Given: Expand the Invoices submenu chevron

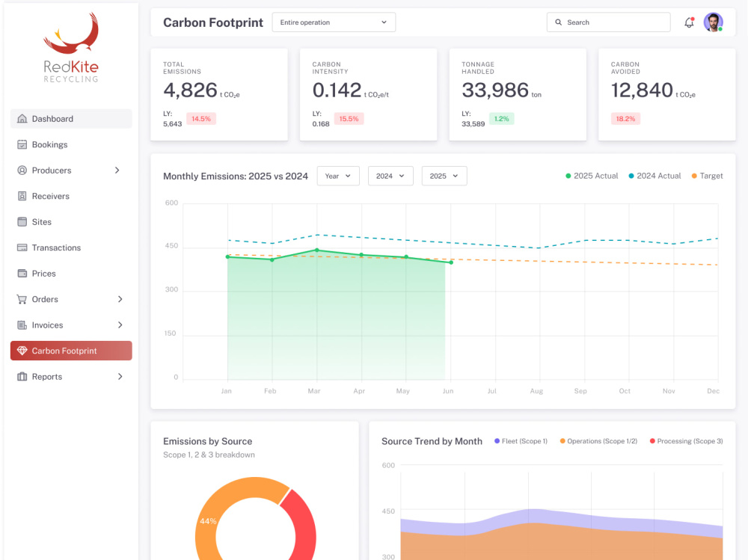Looking at the screenshot, I should (x=120, y=324).
